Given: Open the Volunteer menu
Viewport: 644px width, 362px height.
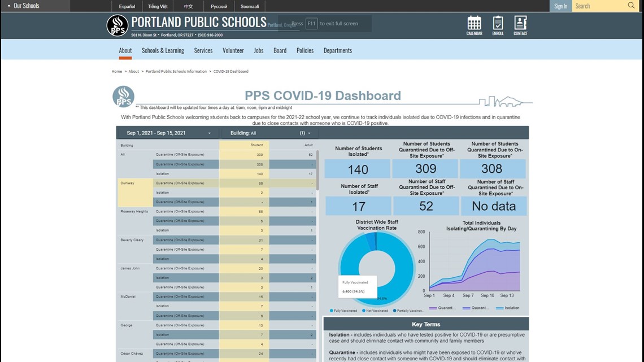Looking at the screenshot, I should (x=233, y=50).
